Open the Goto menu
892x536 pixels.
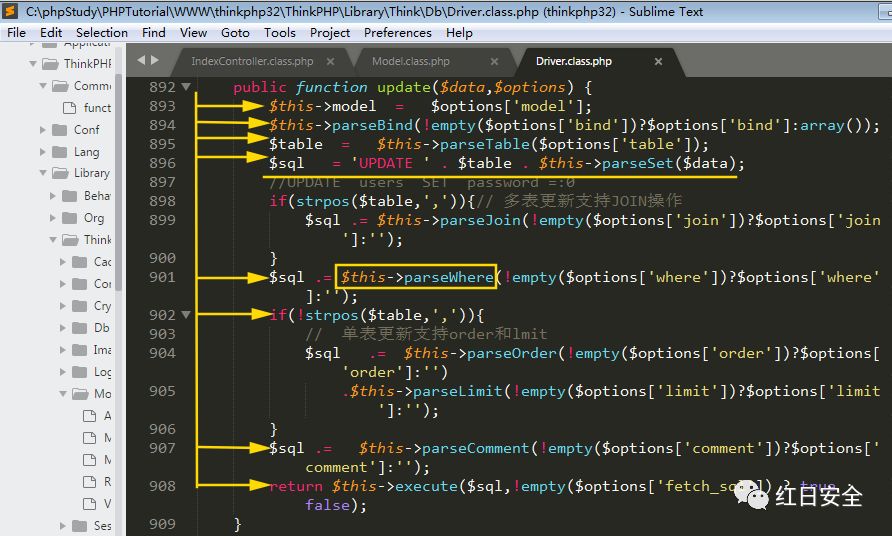235,32
